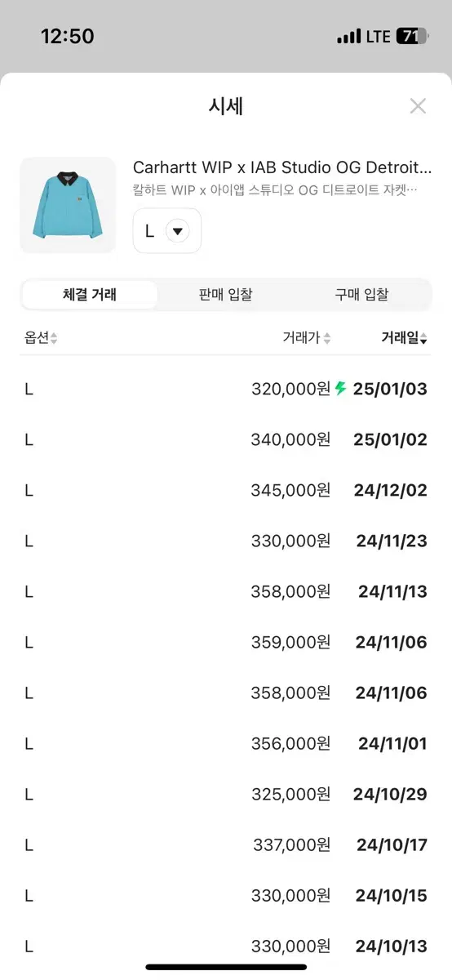Switch to the 구매 입찰 tab
The width and height of the screenshot is (452, 980).
(x=361, y=295)
